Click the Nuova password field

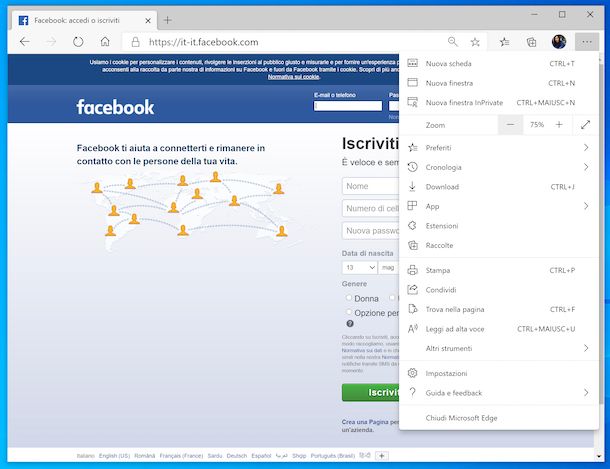(371, 231)
